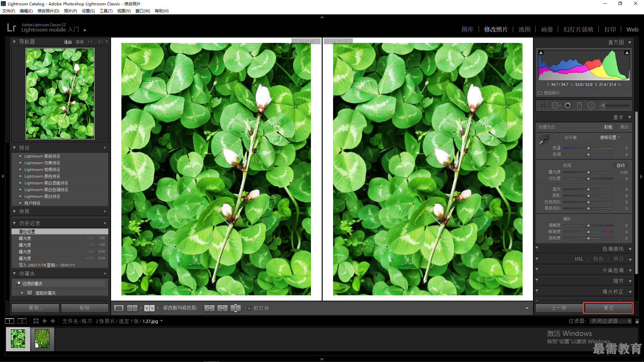The width and height of the screenshot is (644, 362).
Task: Select the Graduated Filter tool
Action: tap(579, 106)
